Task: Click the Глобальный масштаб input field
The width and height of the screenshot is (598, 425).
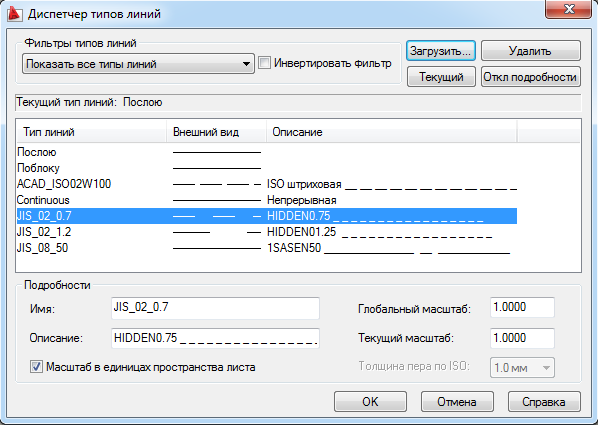Action: pos(522,307)
